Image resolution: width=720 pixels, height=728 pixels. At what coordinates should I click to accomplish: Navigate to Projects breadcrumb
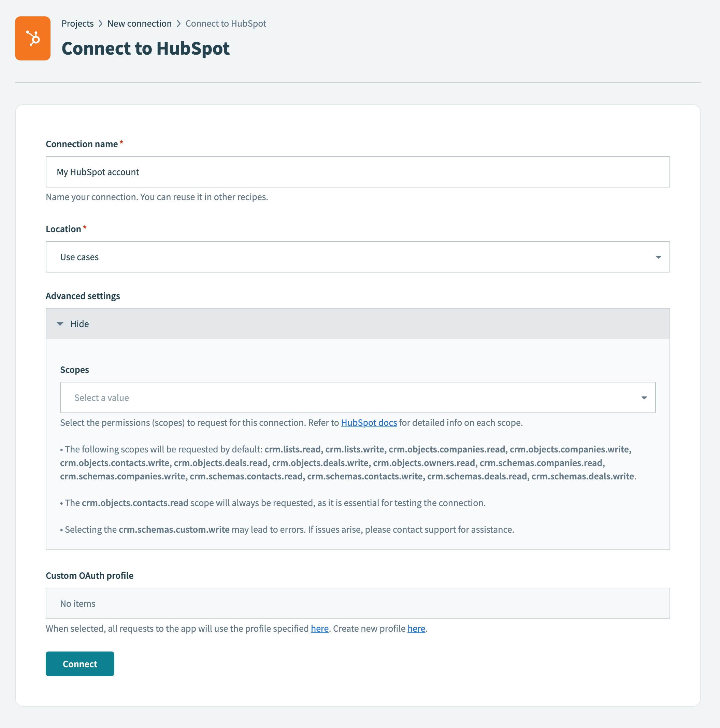click(77, 23)
